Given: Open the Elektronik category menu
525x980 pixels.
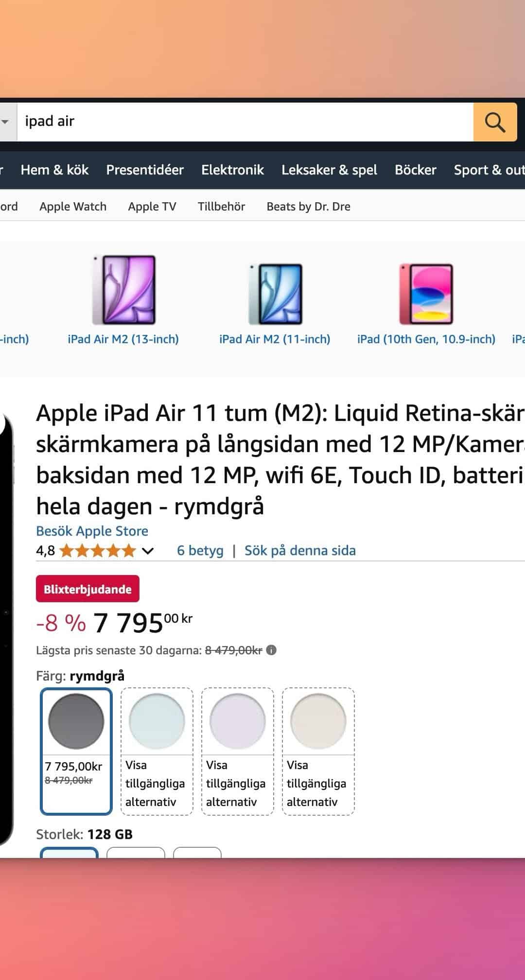Looking at the screenshot, I should (232, 170).
